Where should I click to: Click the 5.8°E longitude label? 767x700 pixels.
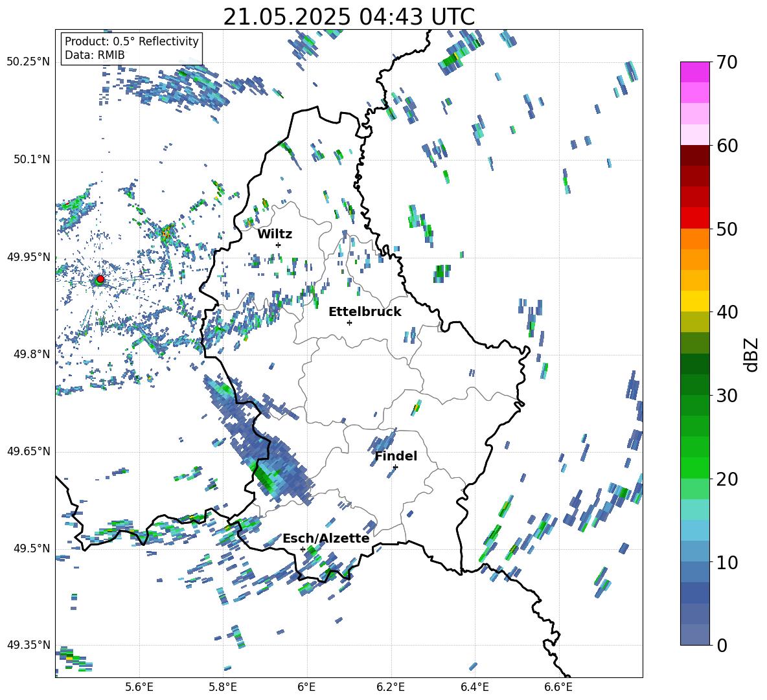pyautogui.click(x=223, y=688)
